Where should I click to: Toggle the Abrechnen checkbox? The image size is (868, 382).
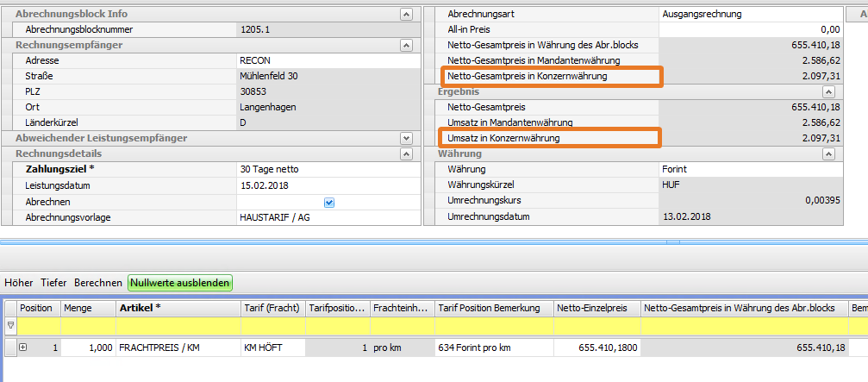[x=328, y=202]
